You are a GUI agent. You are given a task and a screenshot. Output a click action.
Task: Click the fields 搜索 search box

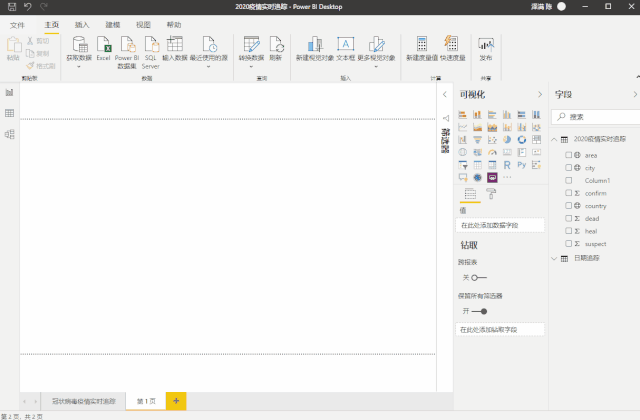(x=596, y=117)
